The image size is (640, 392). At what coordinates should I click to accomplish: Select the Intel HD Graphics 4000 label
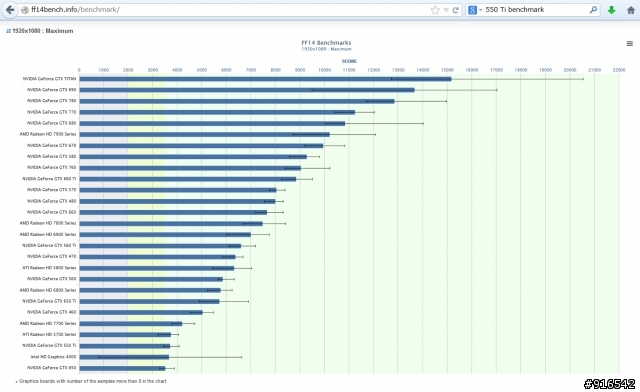[x=53, y=357]
